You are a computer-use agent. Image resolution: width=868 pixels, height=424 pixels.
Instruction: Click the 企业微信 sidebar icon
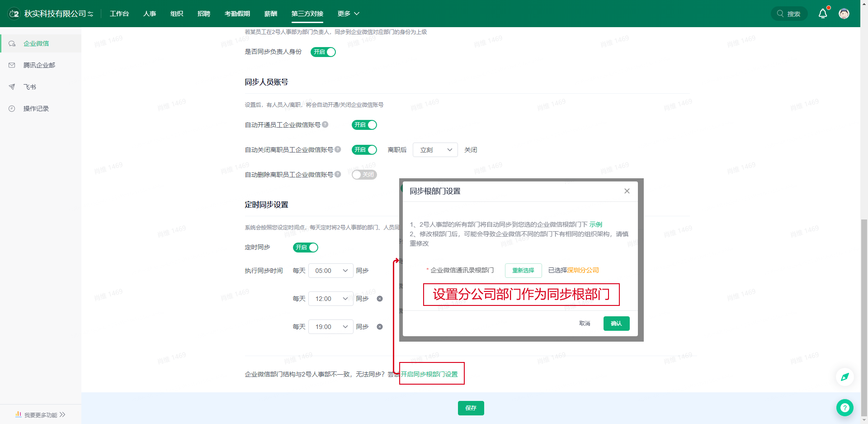pyautogui.click(x=12, y=43)
